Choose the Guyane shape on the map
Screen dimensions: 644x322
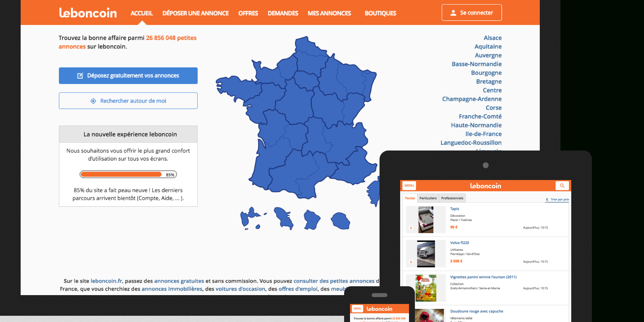[x=311, y=219]
